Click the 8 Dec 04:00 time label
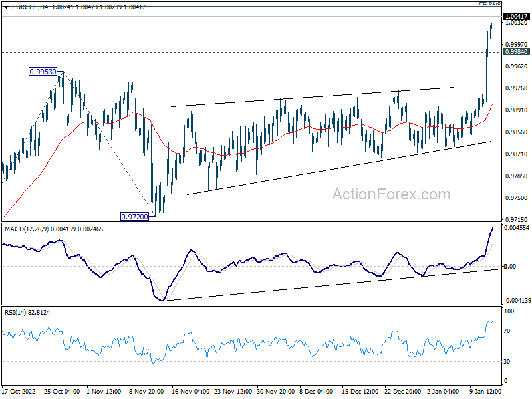This screenshot has width=532, height=399. click(316, 391)
